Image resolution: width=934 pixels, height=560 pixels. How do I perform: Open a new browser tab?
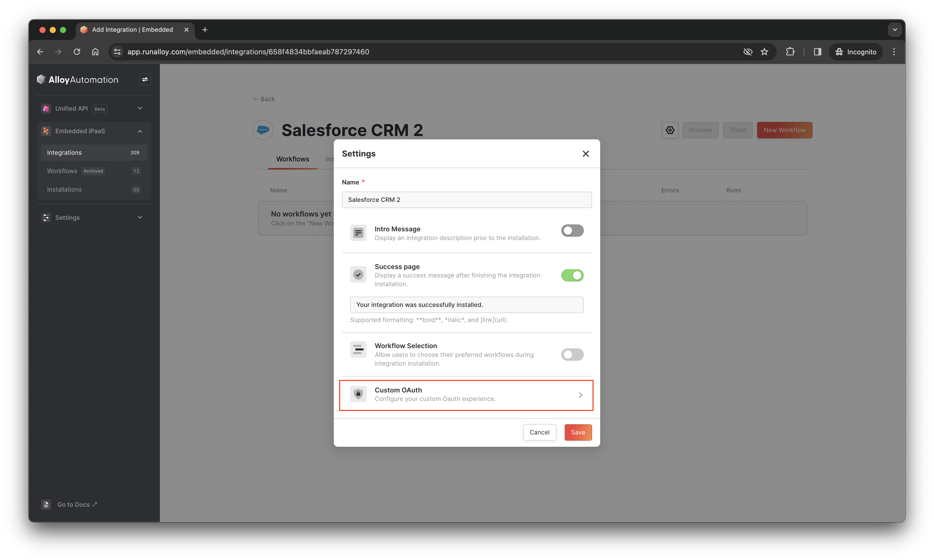click(x=205, y=30)
